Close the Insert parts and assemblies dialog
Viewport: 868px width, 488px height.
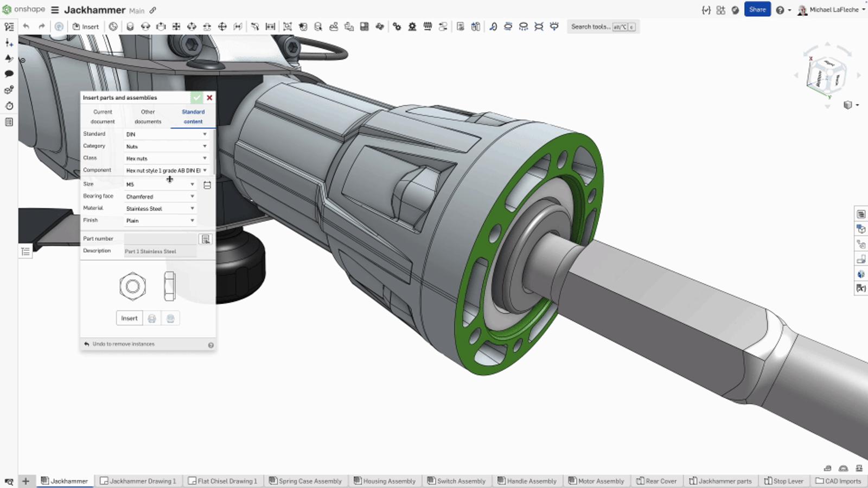pos(209,98)
